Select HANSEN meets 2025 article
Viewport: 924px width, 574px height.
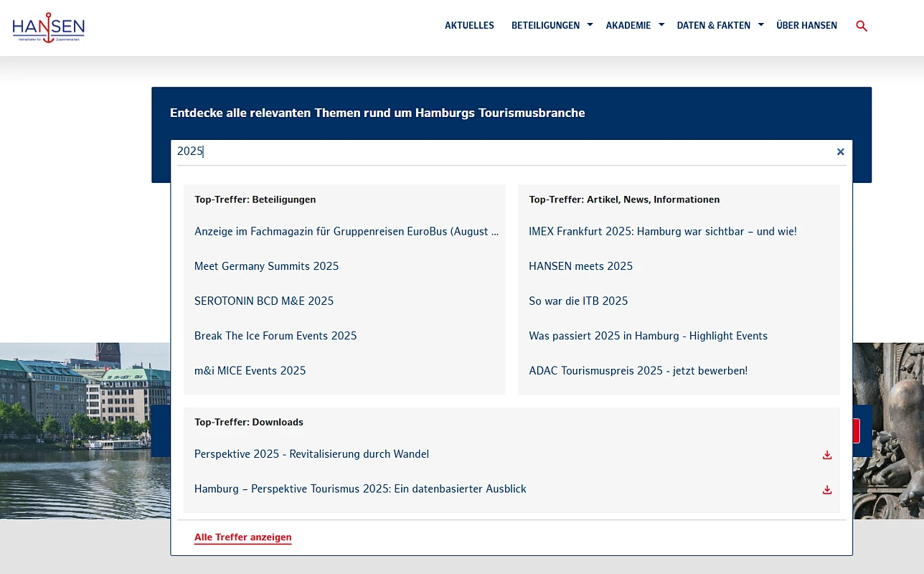pyautogui.click(x=580, y=266)
